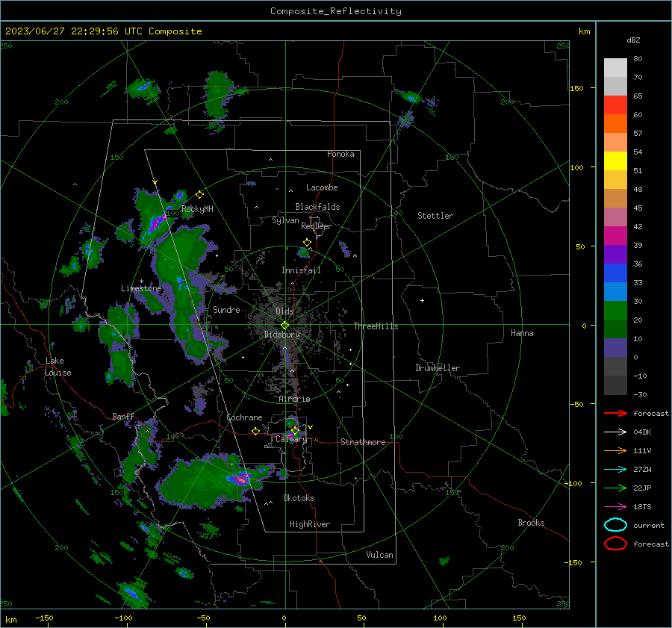The image size is (672, 628).
Task: Click the Airdrie city label
Action: (x=294, y=399)
